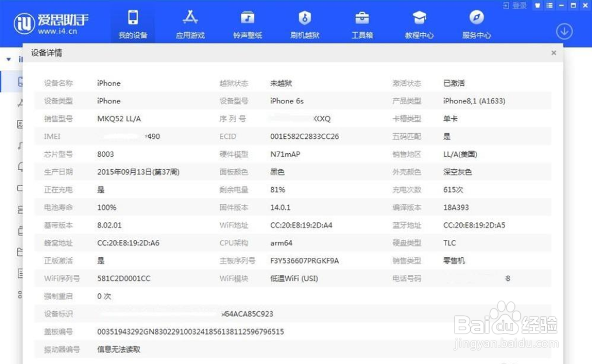The image size is (592, 364).
Task: Select disk type value TLC
Action: point(449,243)
